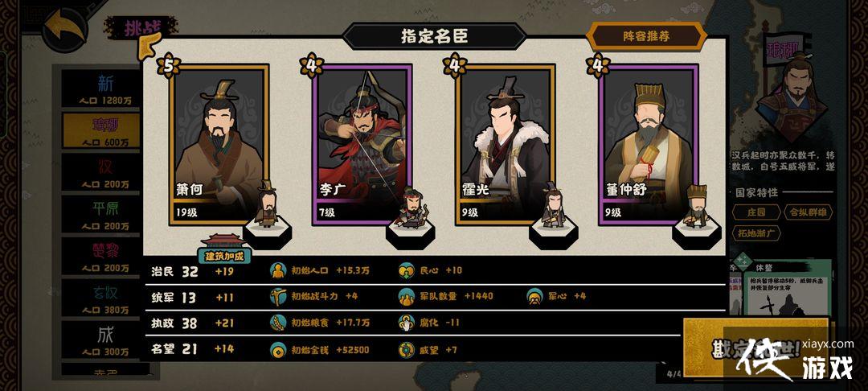
Task: Open 阵容推荐 lineup recommendation
Action: point(646,36)
